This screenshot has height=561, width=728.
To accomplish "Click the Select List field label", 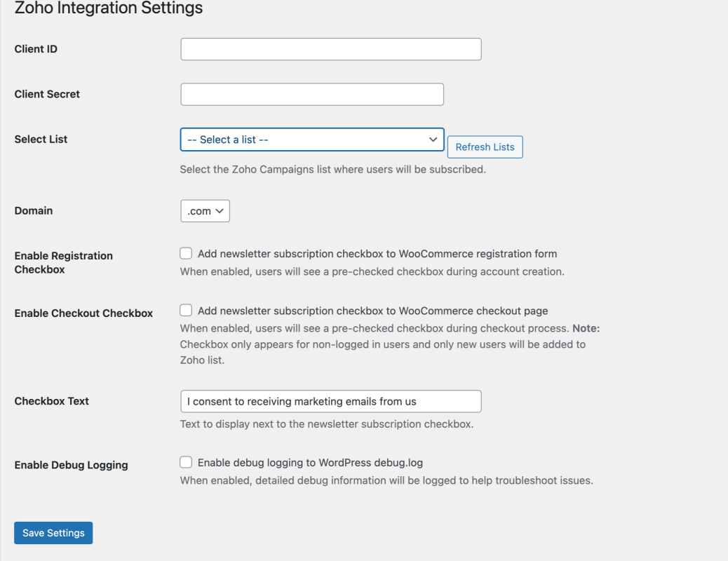I will 40,138.
